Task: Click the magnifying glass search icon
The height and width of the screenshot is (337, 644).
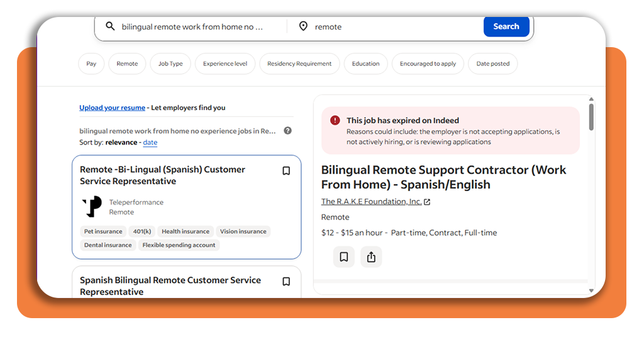Action: [110, 26]
